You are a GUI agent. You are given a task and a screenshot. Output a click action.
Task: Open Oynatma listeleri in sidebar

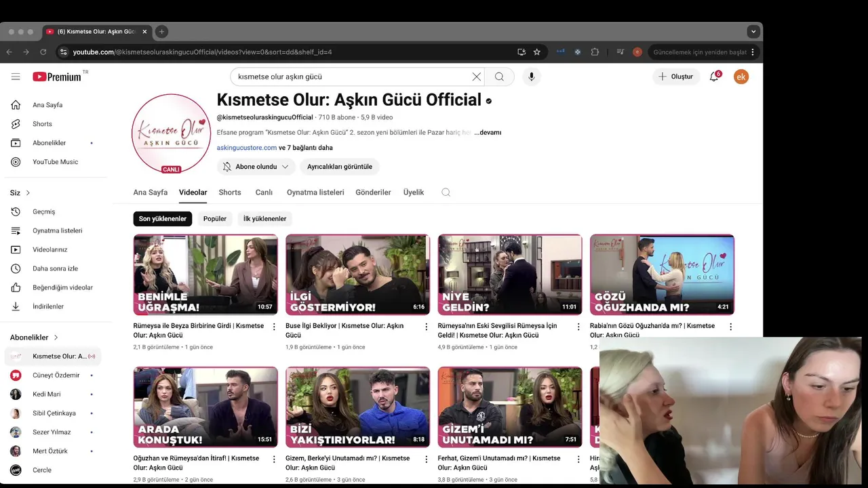coord(56,230)
